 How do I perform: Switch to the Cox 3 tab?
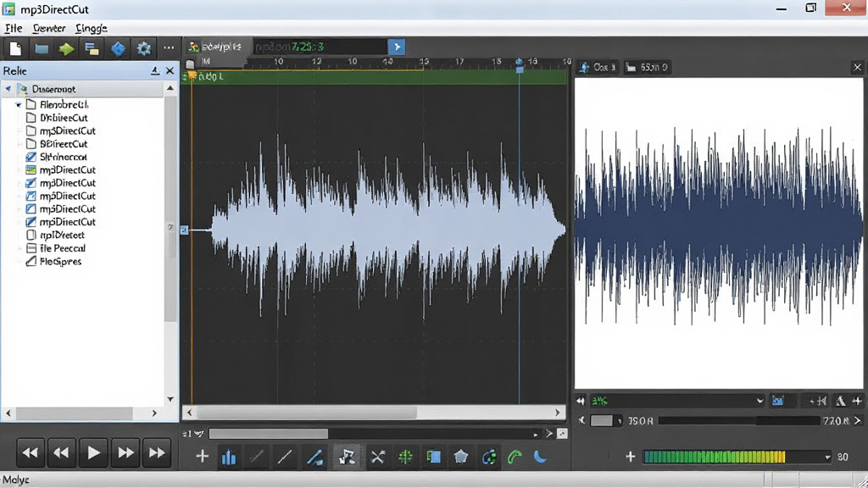click(x=598, y=67)
